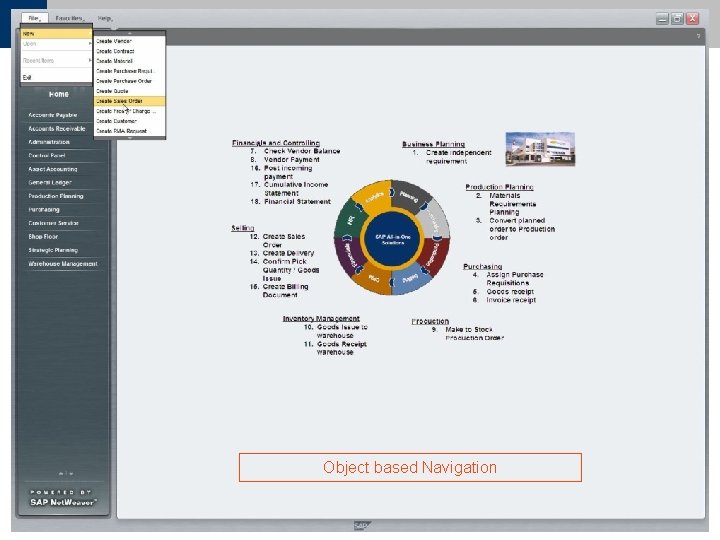Click the SAP All-in-One Solutions center circle
This screenshot has height=540, width=720.
point(392,239)
